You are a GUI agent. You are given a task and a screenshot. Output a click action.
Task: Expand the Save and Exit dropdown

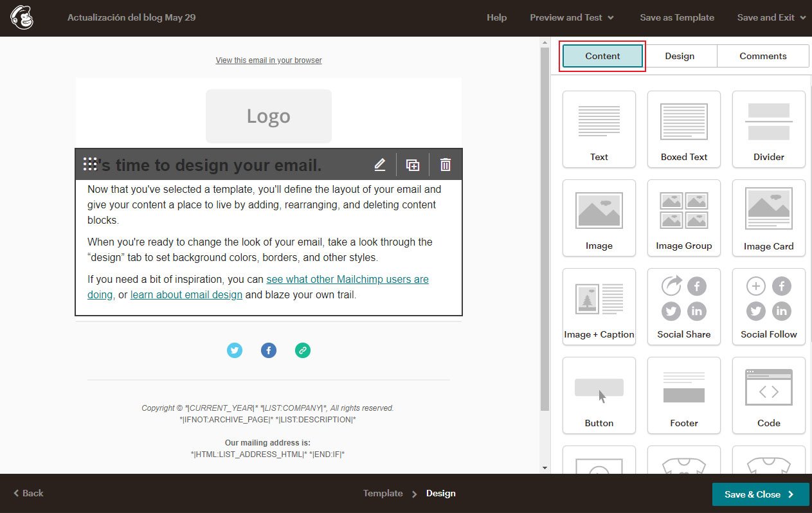771,18
